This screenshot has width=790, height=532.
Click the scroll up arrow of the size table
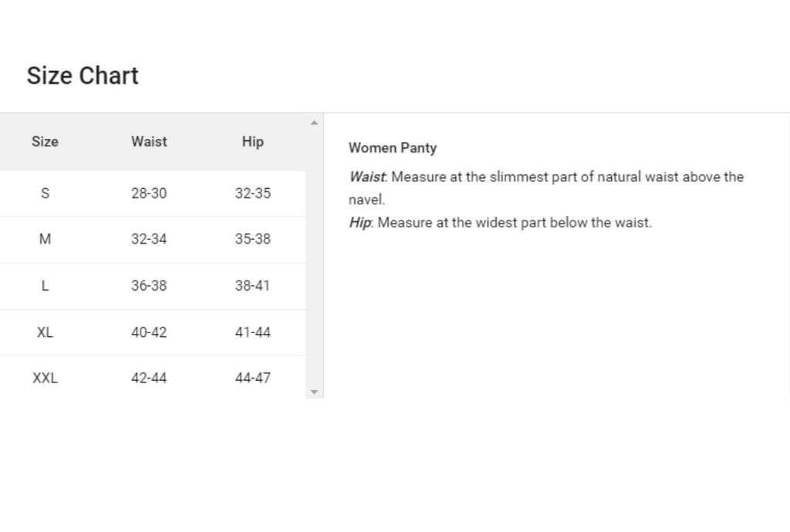point(314,122)
